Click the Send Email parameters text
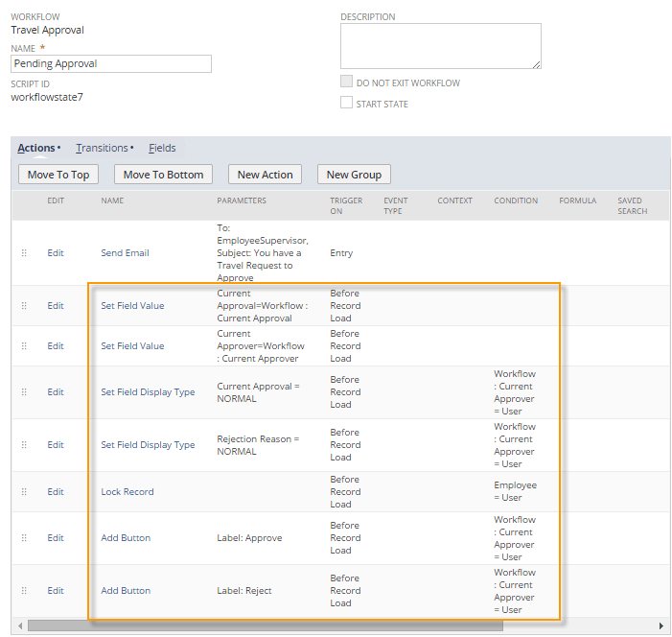The image size is (672, 637). [263, 253]
